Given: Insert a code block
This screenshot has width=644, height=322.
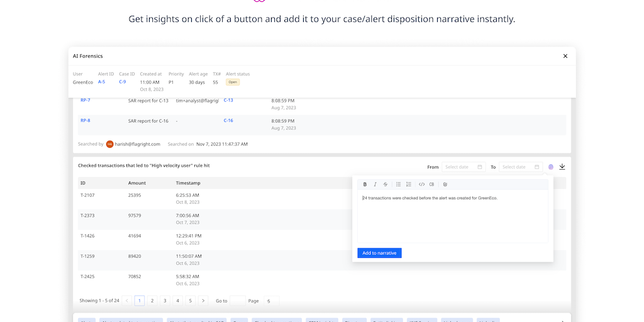Looking at the screenshot, I should [432, 184].
